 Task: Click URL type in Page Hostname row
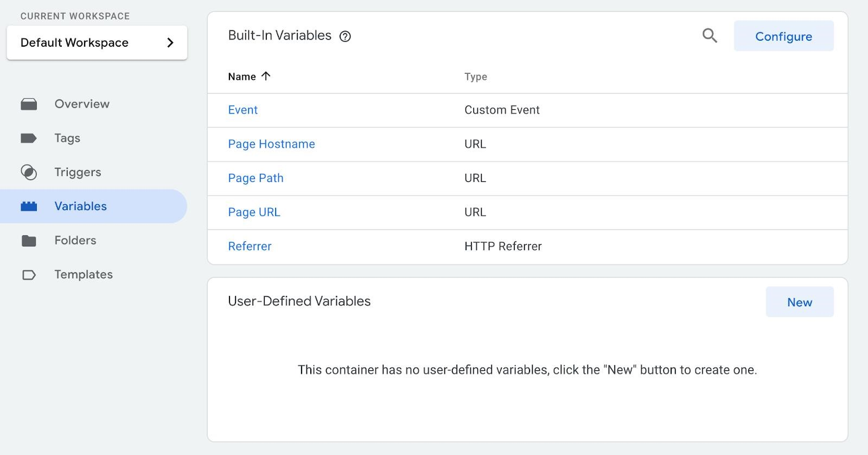coord(475,144)
